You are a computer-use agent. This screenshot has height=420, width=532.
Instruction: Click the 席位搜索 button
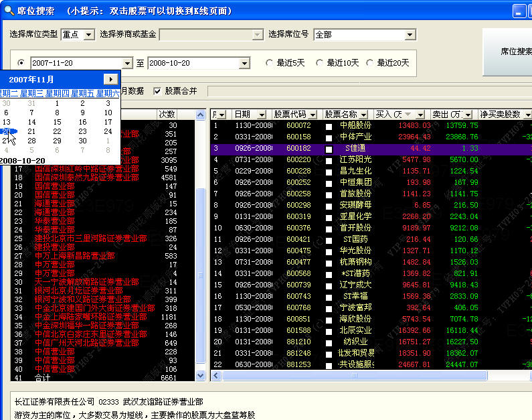click(507, 52)
